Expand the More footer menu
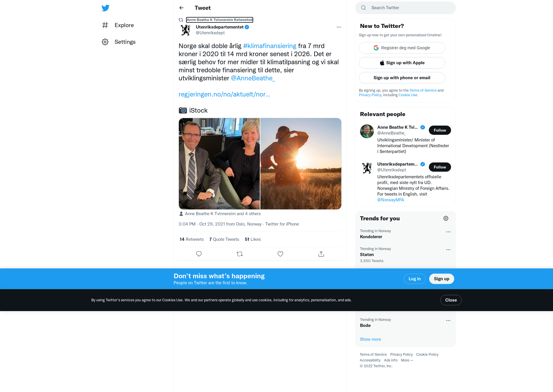 [407, 360]
